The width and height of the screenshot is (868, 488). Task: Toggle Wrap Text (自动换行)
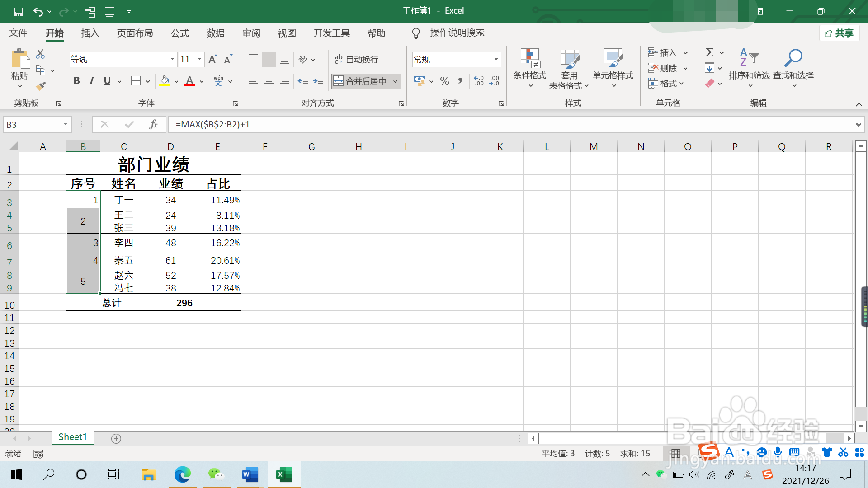pyautogui.click(x=356, y=59)
